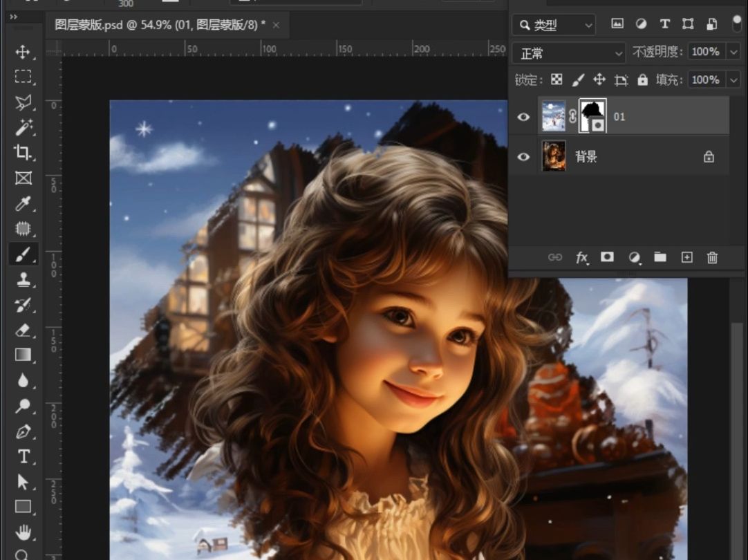Select the Eyedropper tool
Viewport: 748px width, 560px height.
pyautogui.click(x=22, y=204)
